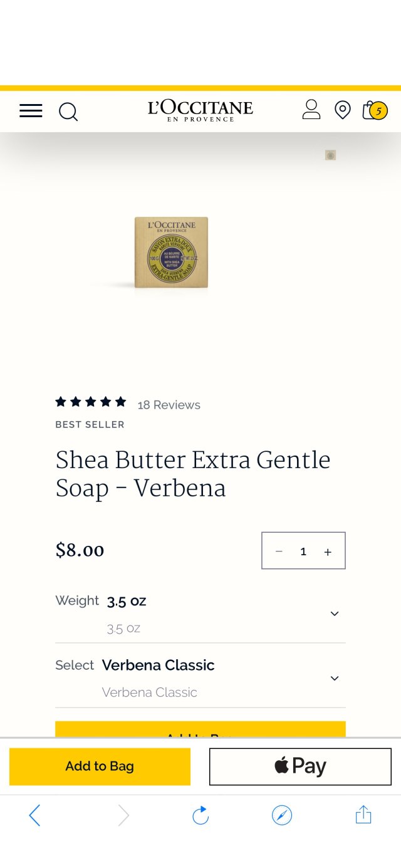Tap the Shea Butter soap product image
Image resolution: width=401 pixels, height=868 pixels.
[171, 253]
